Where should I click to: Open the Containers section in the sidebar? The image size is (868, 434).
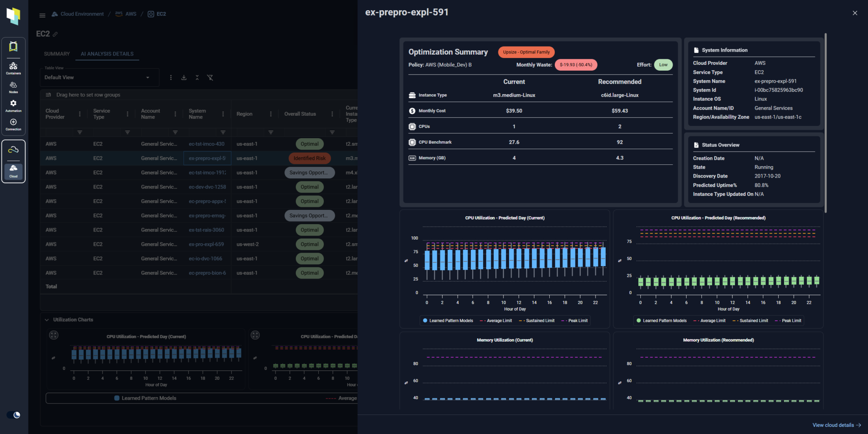pos(13,68)
